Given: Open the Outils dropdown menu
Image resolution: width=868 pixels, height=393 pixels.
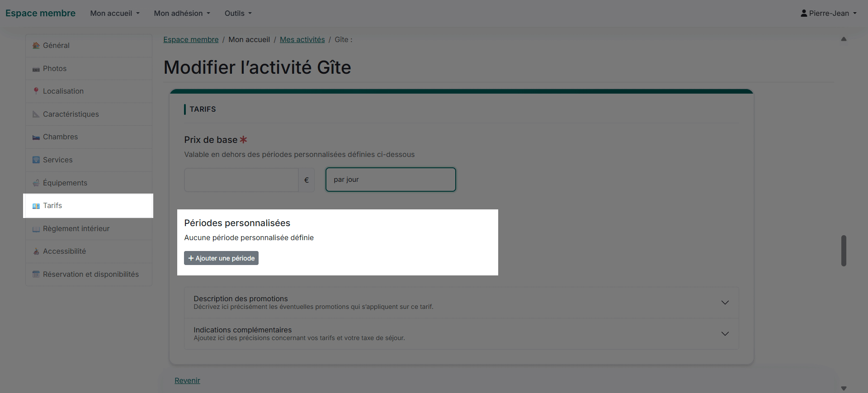Looking at the screenshot, I should pyautogui.click(x=238, y=14).
